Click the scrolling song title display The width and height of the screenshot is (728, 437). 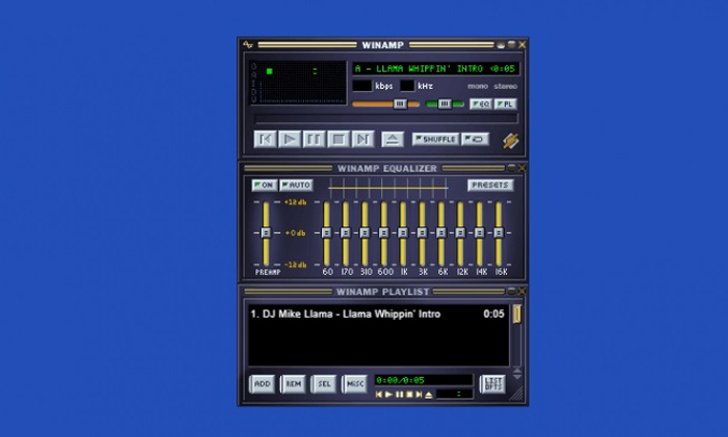click(x=436, y=69)
